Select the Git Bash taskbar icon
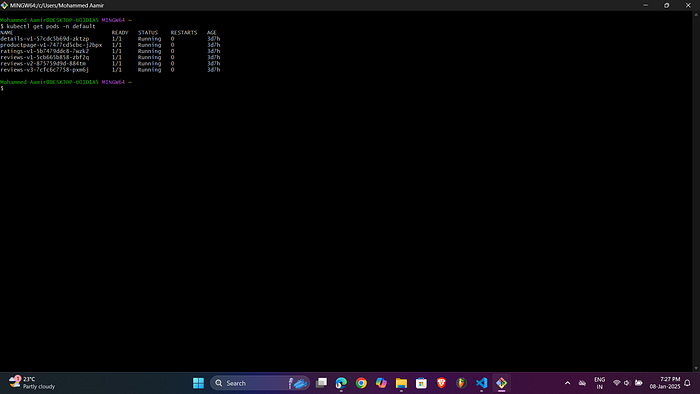 (x=501, y=383)
